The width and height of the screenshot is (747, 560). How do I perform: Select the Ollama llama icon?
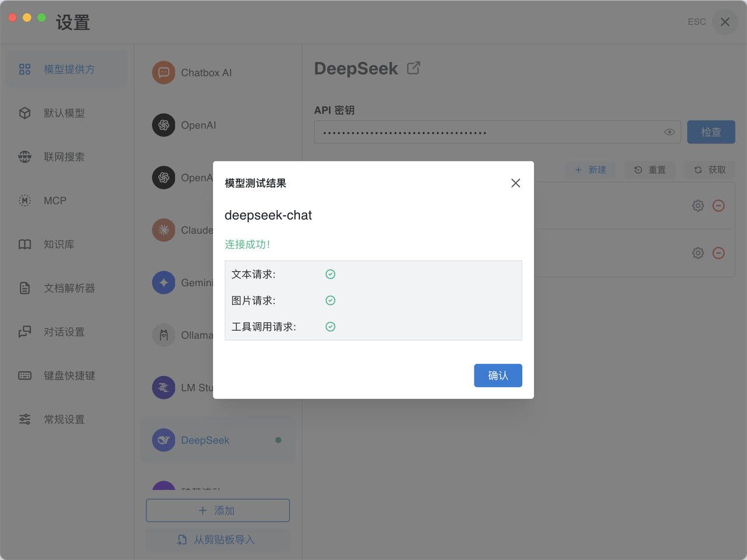[x=163, y=335]
